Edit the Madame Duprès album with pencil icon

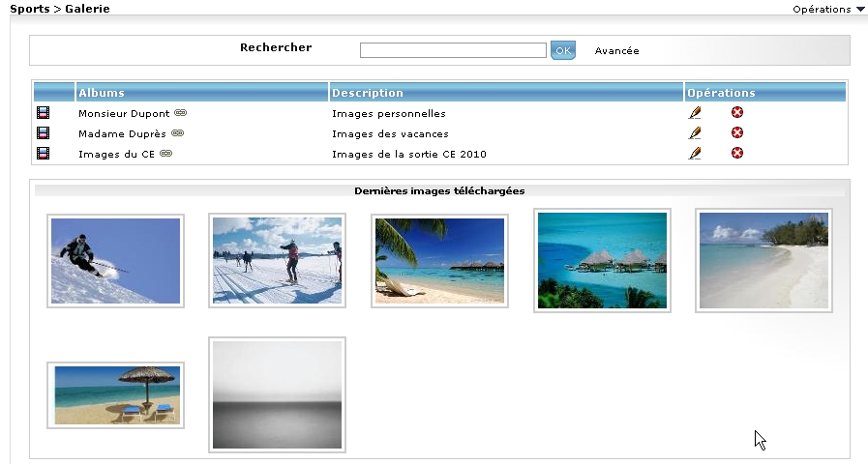(x=695, y=132)
